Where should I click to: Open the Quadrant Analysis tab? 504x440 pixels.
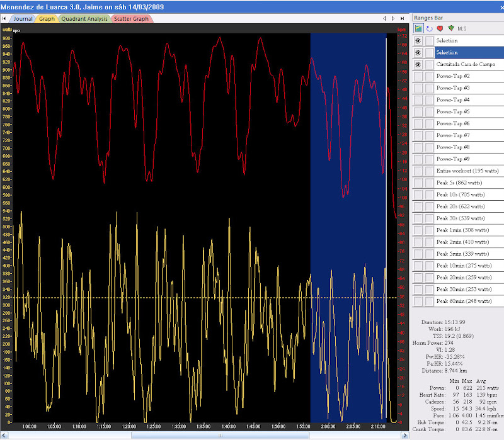pyautogui.click(x=84, y=19)
